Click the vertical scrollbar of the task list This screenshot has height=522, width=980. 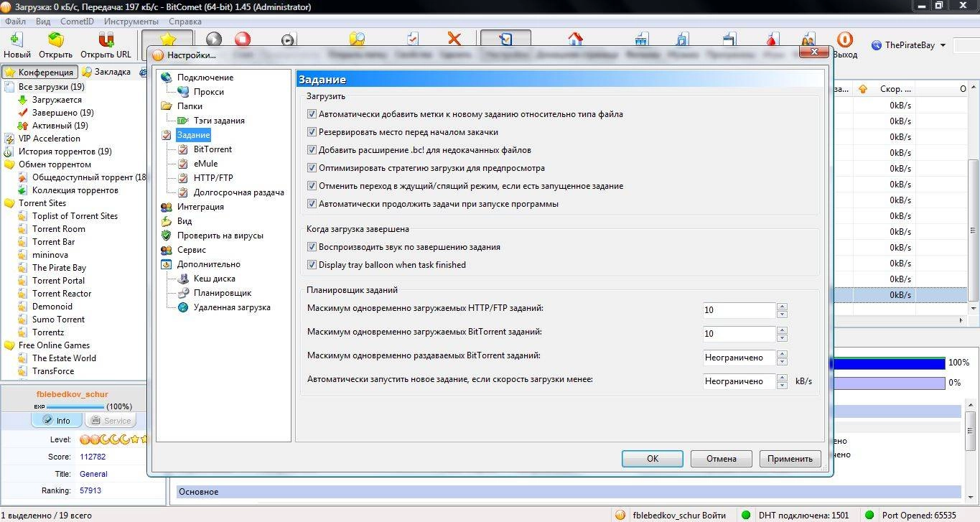click(x=974, y=230)
